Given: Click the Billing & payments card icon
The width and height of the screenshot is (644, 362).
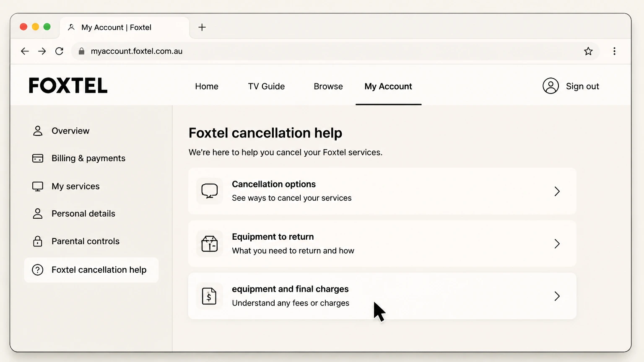Looking at the screenshot, I should click(x=38, y=158).
